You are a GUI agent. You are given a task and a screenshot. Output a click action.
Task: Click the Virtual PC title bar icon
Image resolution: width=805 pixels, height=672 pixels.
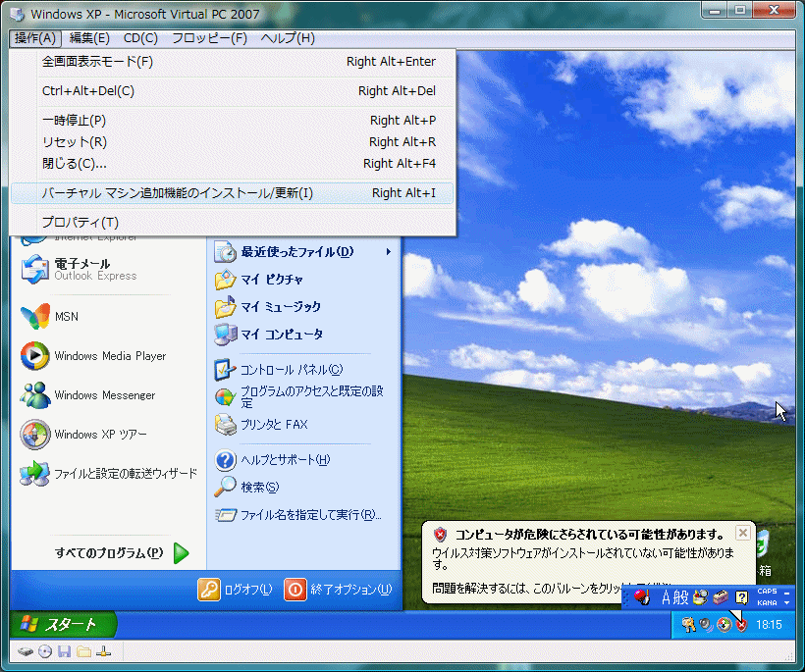coord(17,14)
